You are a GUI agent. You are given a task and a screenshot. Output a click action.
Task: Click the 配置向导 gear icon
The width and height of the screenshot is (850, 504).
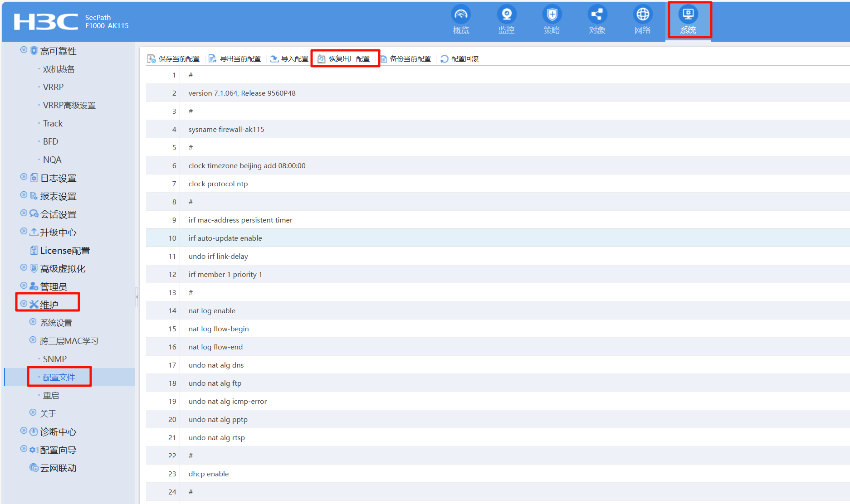tap(34, 450)
